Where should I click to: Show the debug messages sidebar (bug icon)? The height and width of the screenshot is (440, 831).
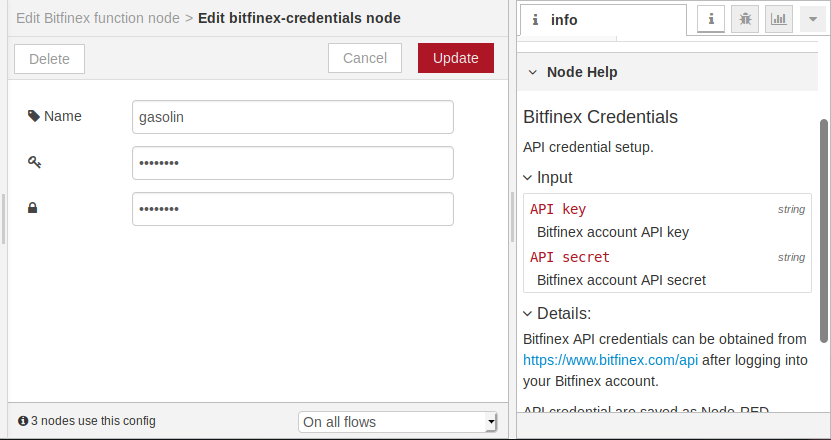pyautogui.click(x=745, y=19)
